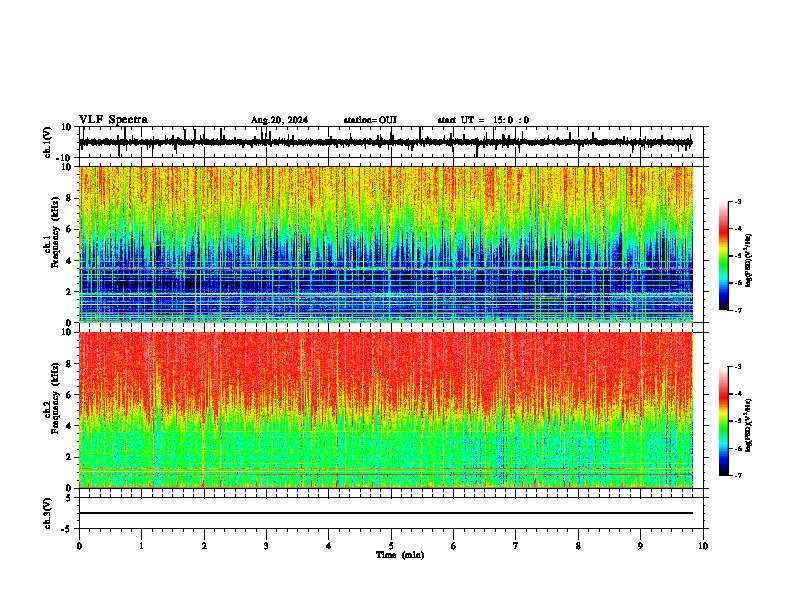Click inside the ch.1 spectrogram panel
The image size is (792, 612).
tap(386, 244)
